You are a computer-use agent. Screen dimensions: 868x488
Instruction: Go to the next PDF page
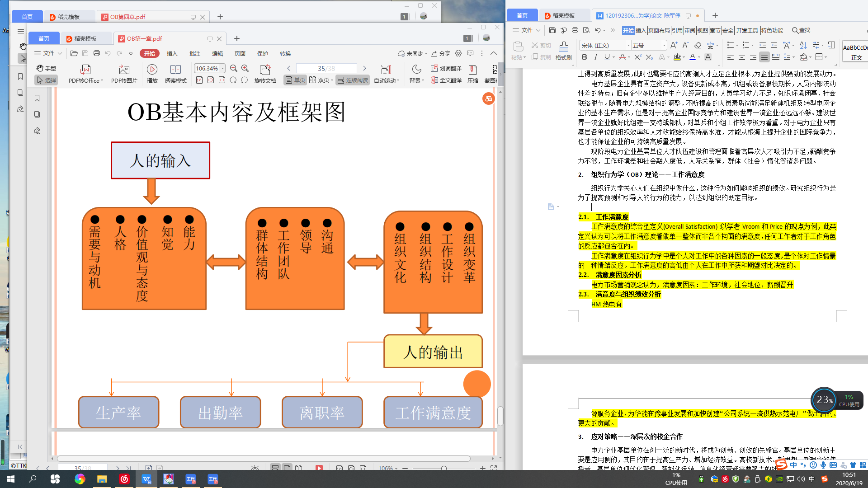[365, 68]
